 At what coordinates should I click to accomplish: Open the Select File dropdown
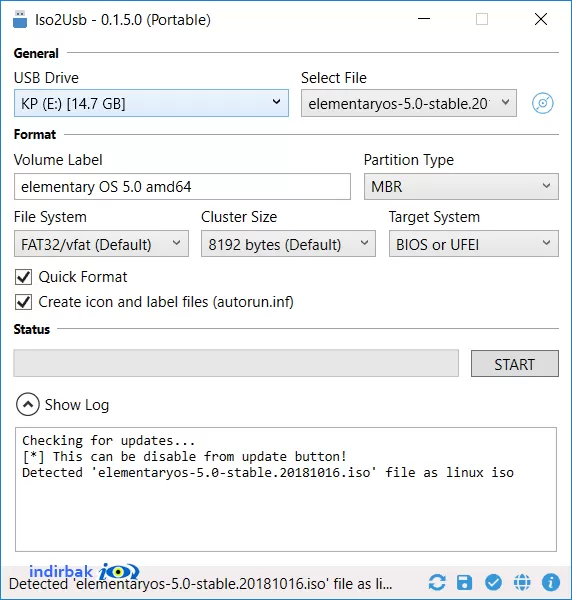pos(409,103)
